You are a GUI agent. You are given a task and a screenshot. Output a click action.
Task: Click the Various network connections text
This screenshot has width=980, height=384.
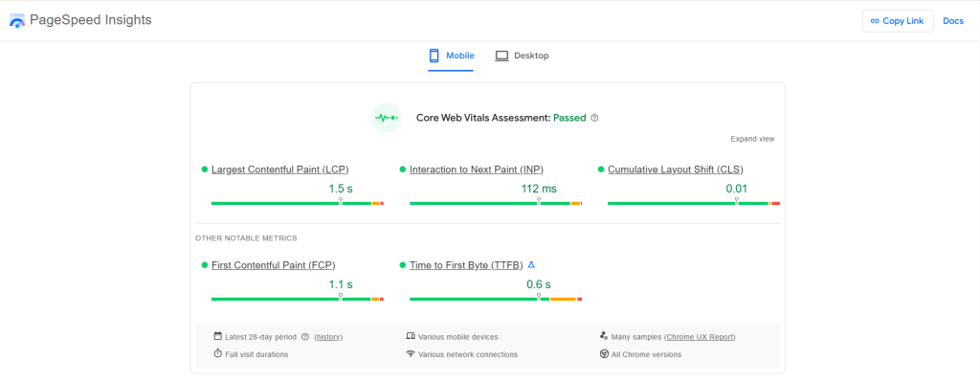pyautogui.click(x=468, y=354)
